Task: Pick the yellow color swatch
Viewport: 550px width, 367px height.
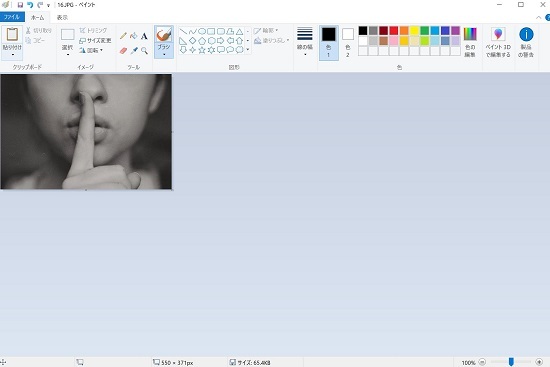Action: pos(414,31)
